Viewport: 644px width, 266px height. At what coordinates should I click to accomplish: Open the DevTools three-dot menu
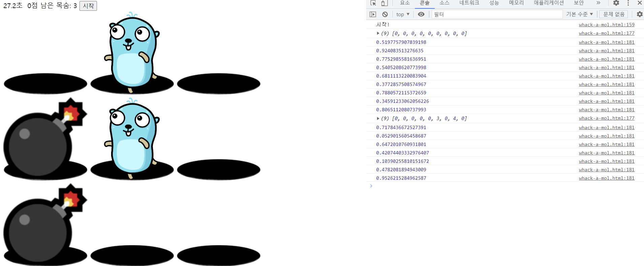tap(628, 3)
